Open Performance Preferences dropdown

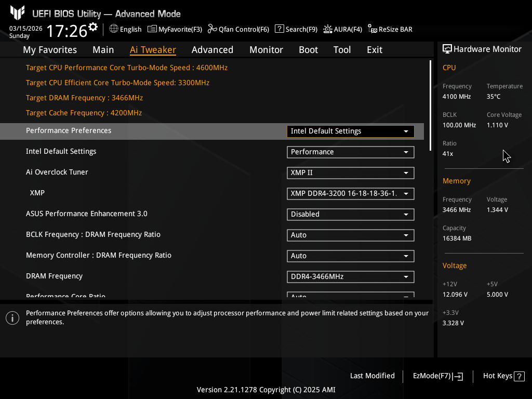coord(351,131)
